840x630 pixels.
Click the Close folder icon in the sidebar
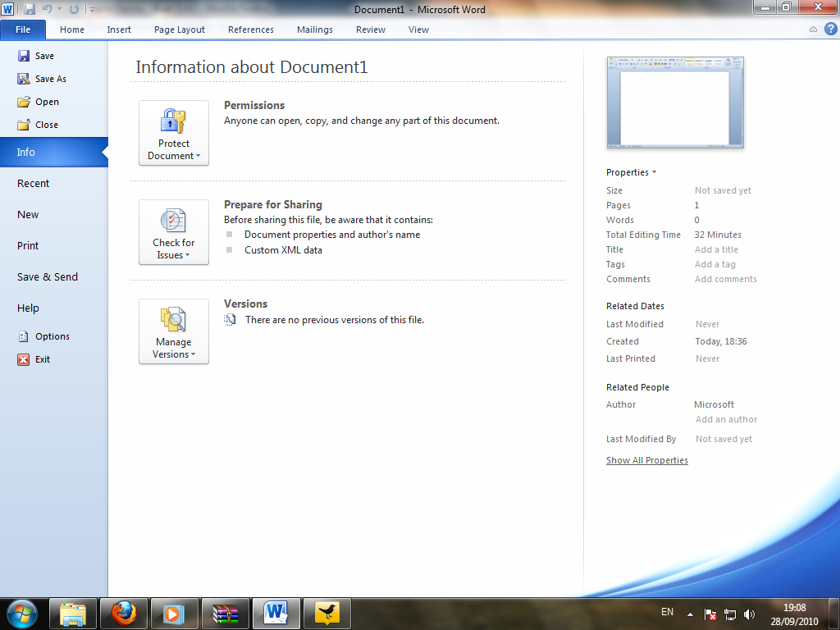(24, 125)
